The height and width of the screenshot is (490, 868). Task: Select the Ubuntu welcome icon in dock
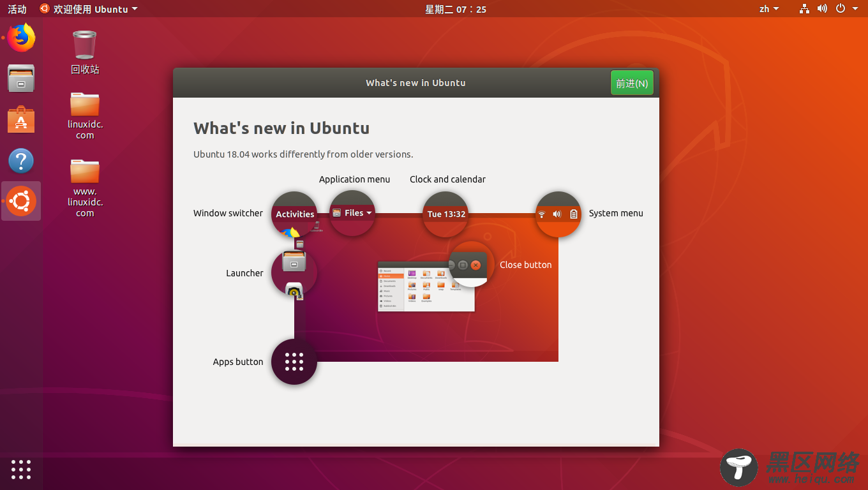pyautogui.click(x=21, y=202)
